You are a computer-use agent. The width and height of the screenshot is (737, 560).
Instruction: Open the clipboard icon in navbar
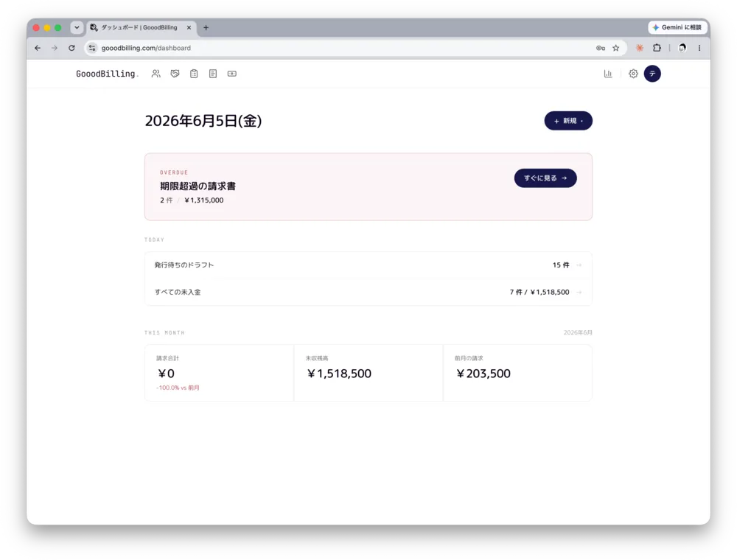[194, 74]
